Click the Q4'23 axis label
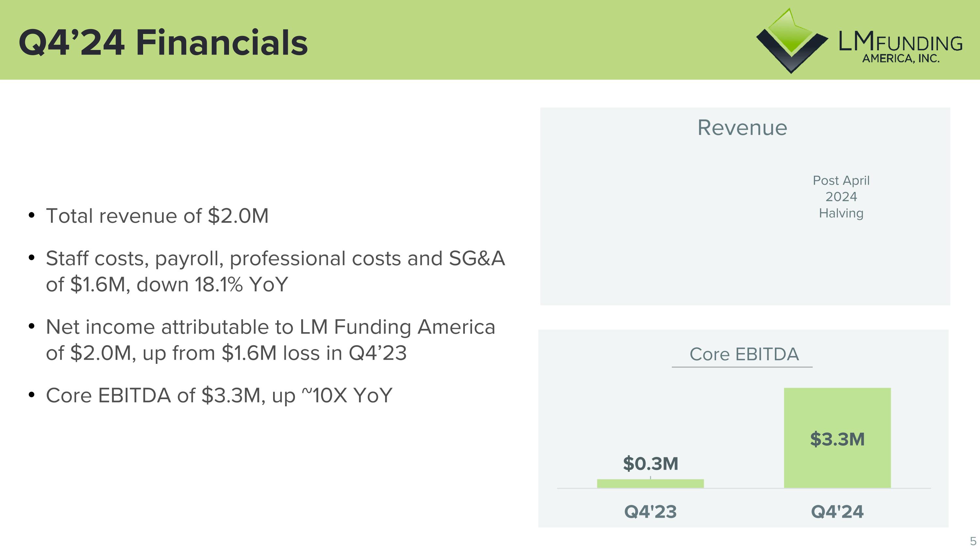This screenshot has height=551, width=980. 650,511
